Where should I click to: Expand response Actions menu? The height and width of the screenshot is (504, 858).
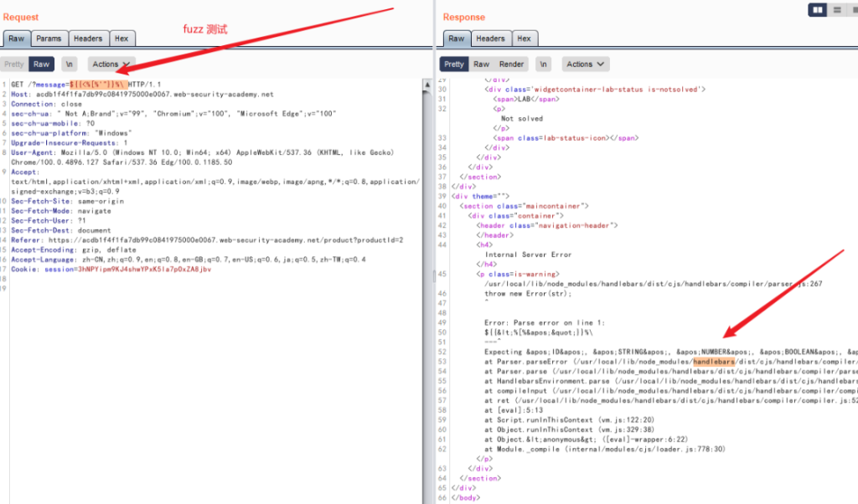tap(585, 64)
